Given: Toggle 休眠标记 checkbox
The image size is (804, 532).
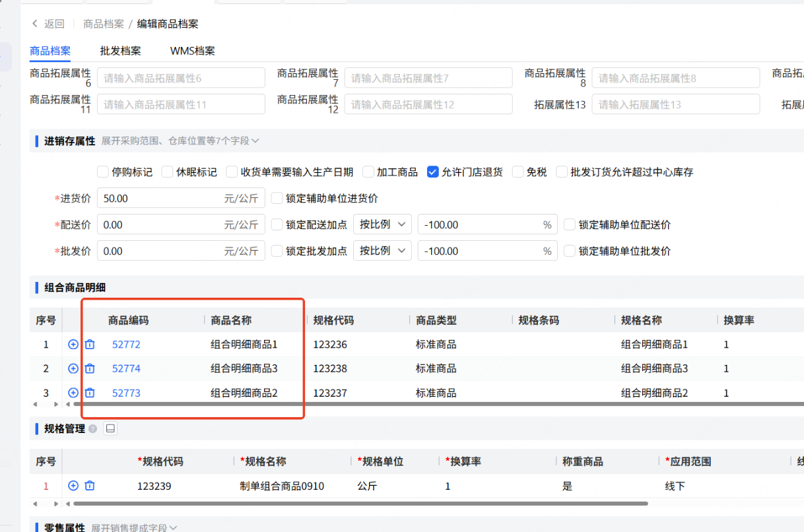Looking at the screenshot, I should point(167,172).
